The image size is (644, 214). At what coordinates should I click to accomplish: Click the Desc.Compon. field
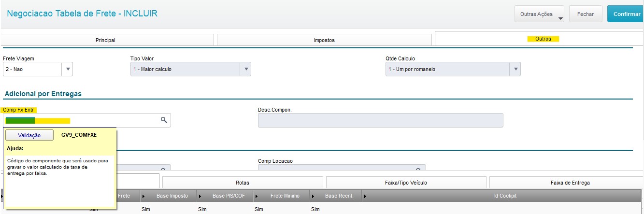tap(380, 120)
